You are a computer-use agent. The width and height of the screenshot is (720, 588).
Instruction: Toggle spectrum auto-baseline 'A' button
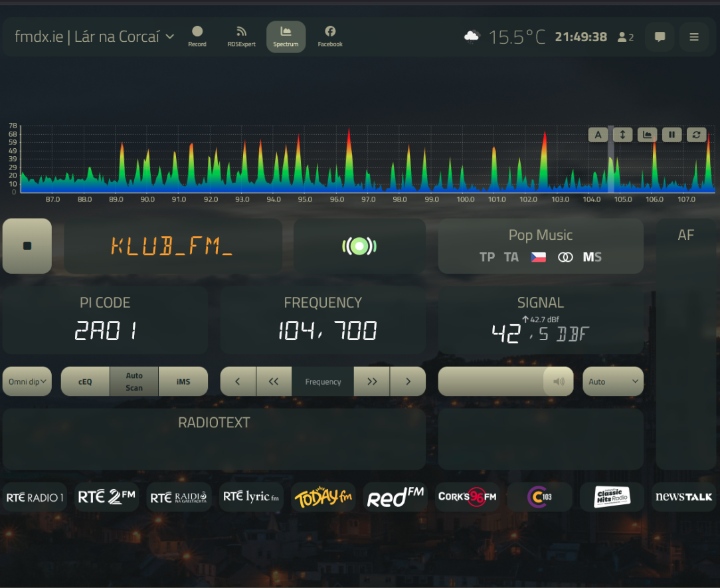598,135
